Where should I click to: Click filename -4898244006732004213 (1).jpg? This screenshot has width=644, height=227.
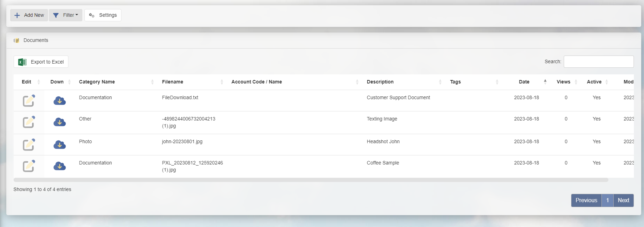[189, 123]
